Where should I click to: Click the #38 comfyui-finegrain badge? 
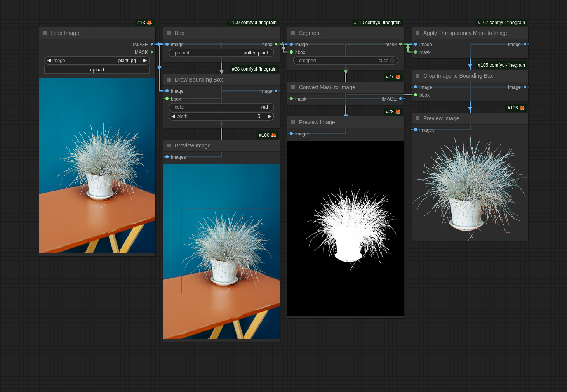[254, 69]
